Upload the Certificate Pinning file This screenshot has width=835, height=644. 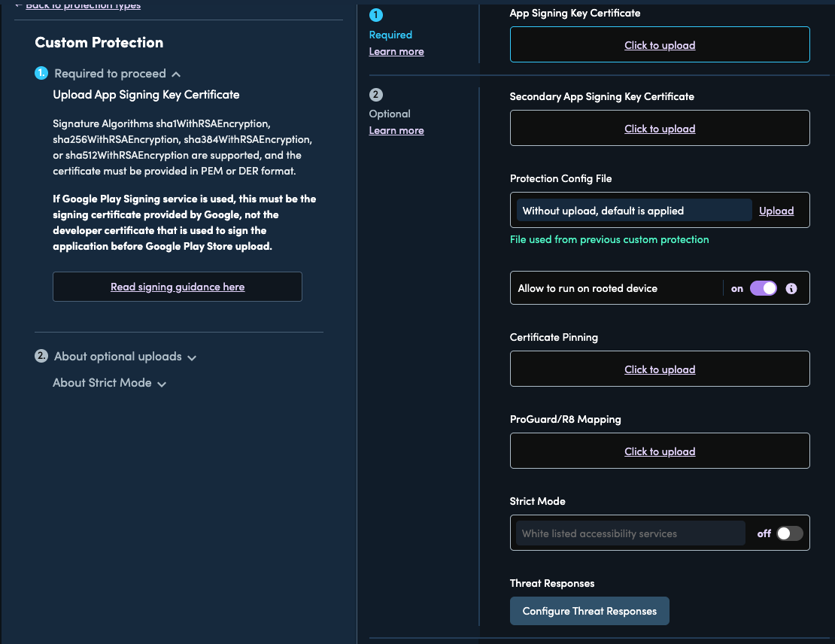[659, 369]
